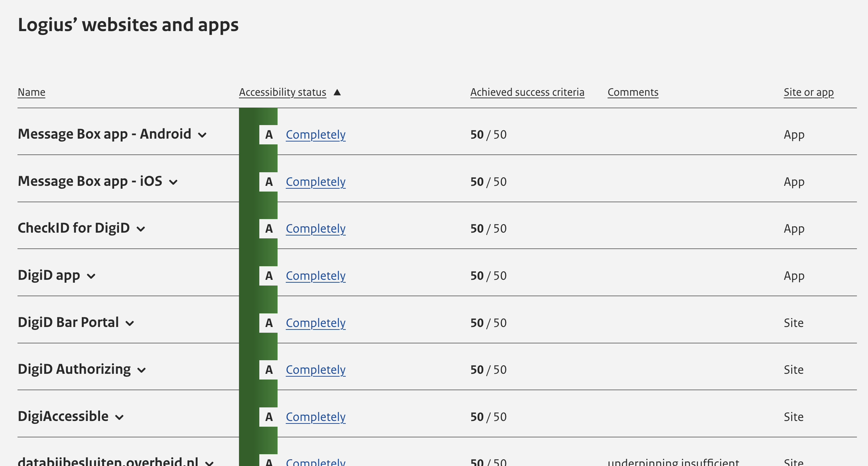Expand the Message Box app - iOS row
Viewport: 868px width, 466px height.
click(x=173, y=182)
